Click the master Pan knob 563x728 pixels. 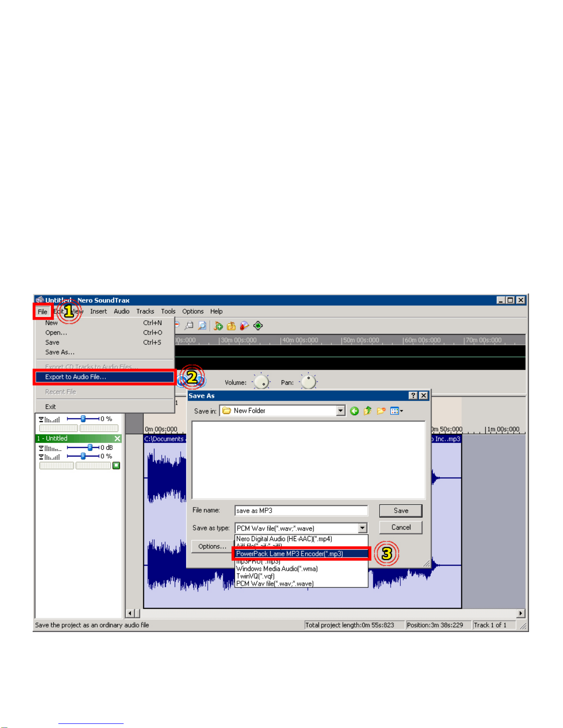coord(308,382)
